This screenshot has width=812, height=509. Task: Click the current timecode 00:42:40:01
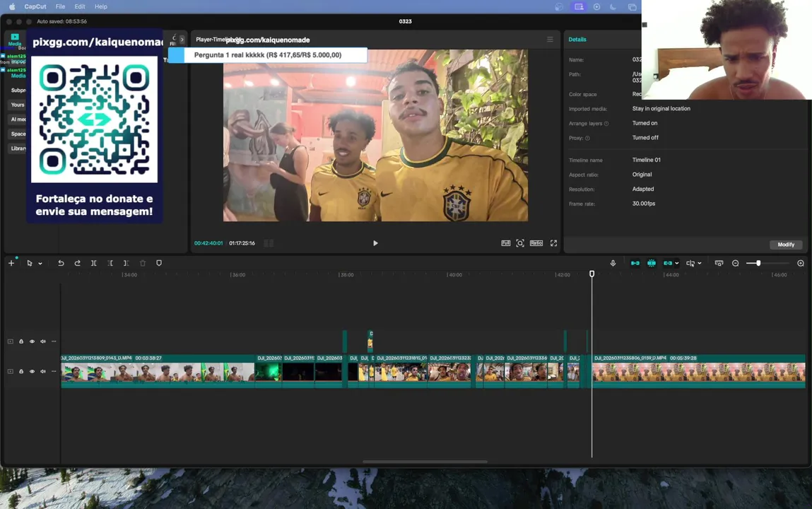(x=208, y=243)
